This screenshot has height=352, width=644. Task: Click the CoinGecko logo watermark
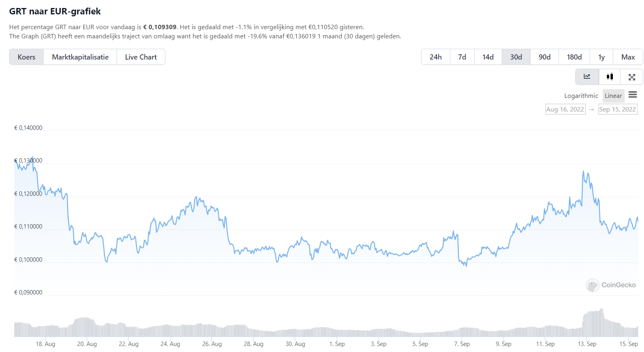(611, 285)
